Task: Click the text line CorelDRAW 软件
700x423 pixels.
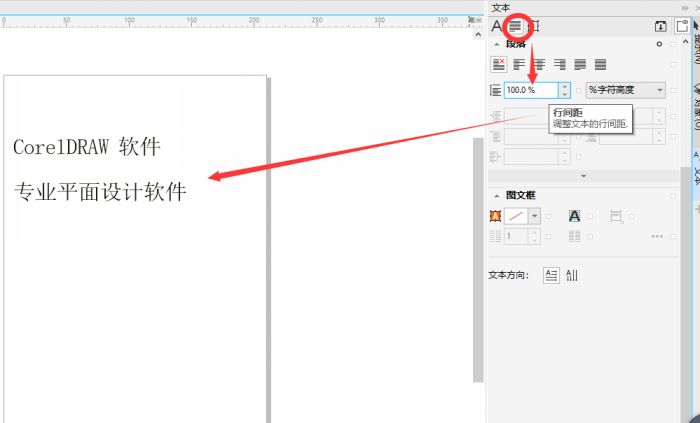Action: (87, 147)
